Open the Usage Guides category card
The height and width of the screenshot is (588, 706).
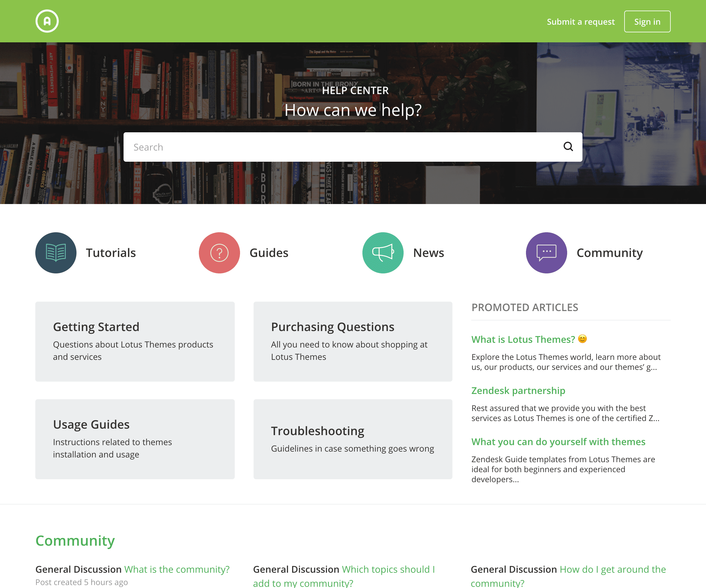click(x=135, y=439)
